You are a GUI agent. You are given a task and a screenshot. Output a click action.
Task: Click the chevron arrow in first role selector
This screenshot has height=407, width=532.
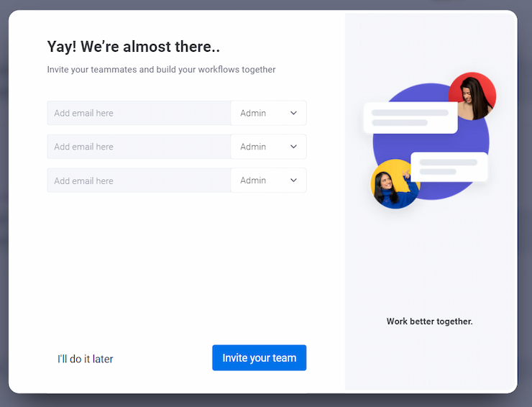tap(293, 113)
